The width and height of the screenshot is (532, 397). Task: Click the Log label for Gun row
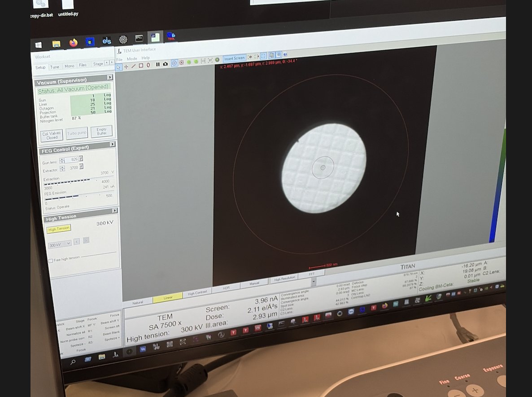tap(107, 95)
